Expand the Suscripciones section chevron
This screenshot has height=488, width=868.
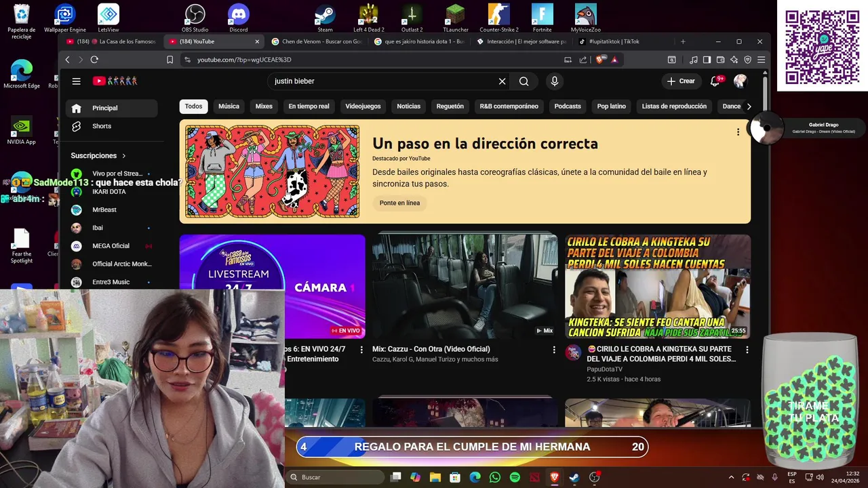[124, 156]
